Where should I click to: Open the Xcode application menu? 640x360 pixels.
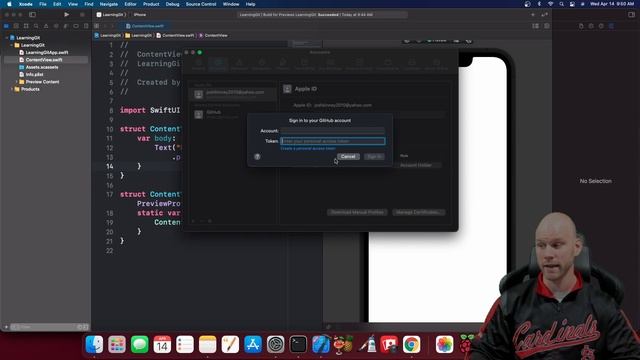(25, 4)
